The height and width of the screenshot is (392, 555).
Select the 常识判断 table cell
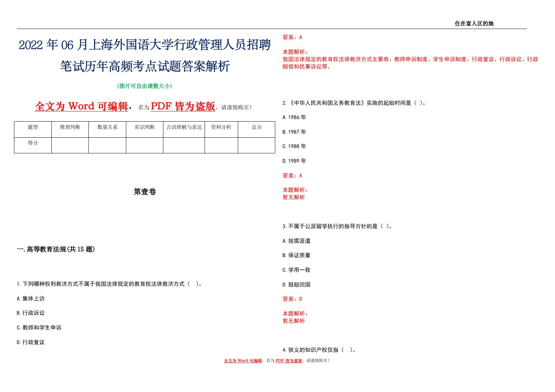pyautogui.click(x=144, y=129)
